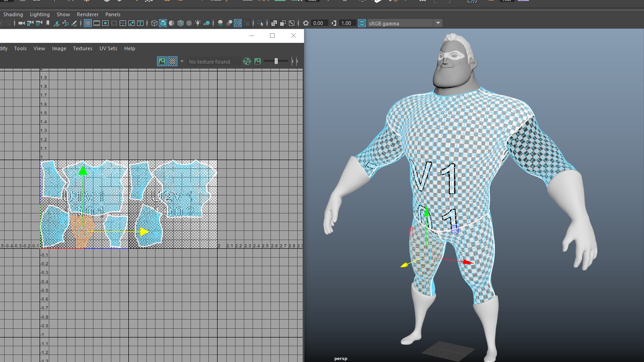Image resolution: width=644 pixels, height=362 pixels.
Task: Open UV Editor Tools menu
Action: (20, 48)
